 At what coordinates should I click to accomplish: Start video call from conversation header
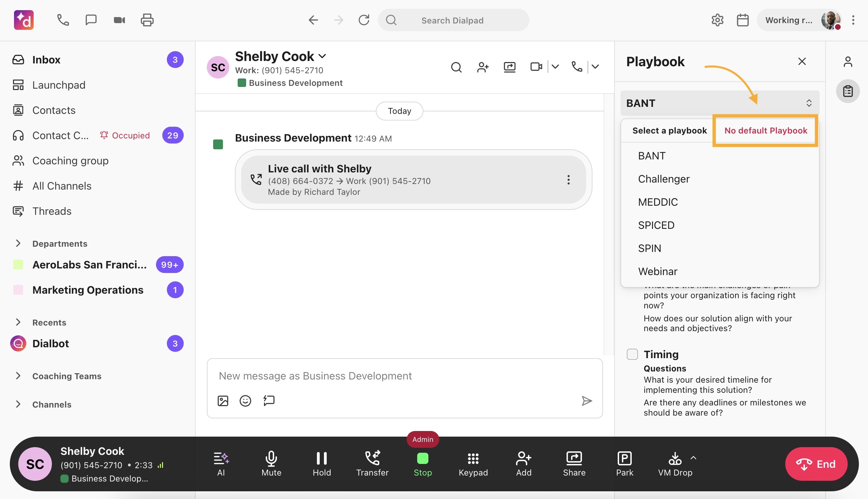click(536, 67)
